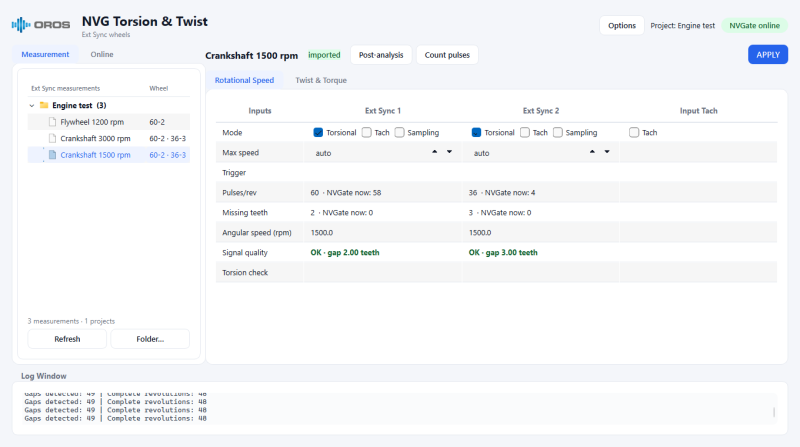
Task: Click Ext Sync 2 missing teeth value
Action: (470, 212)
